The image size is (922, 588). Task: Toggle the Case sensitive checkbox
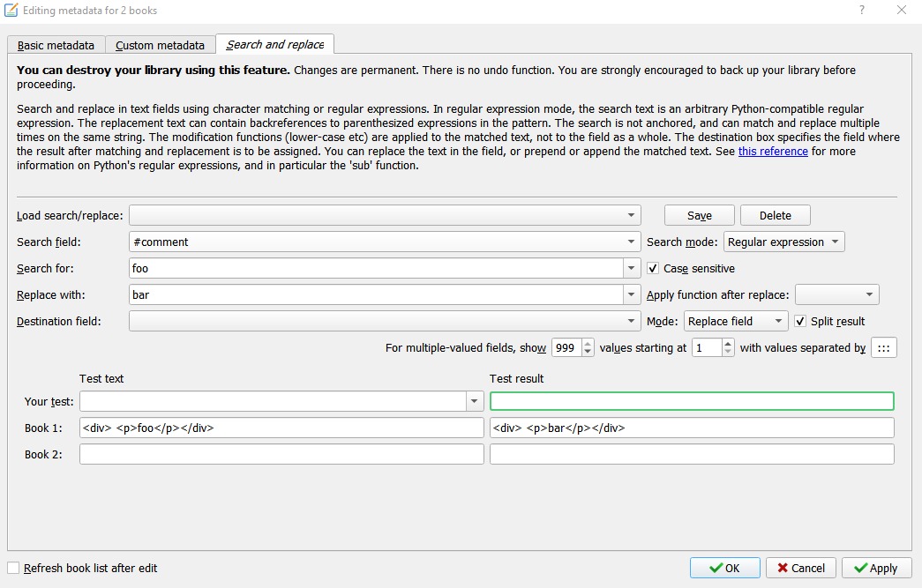coord(654,268)
